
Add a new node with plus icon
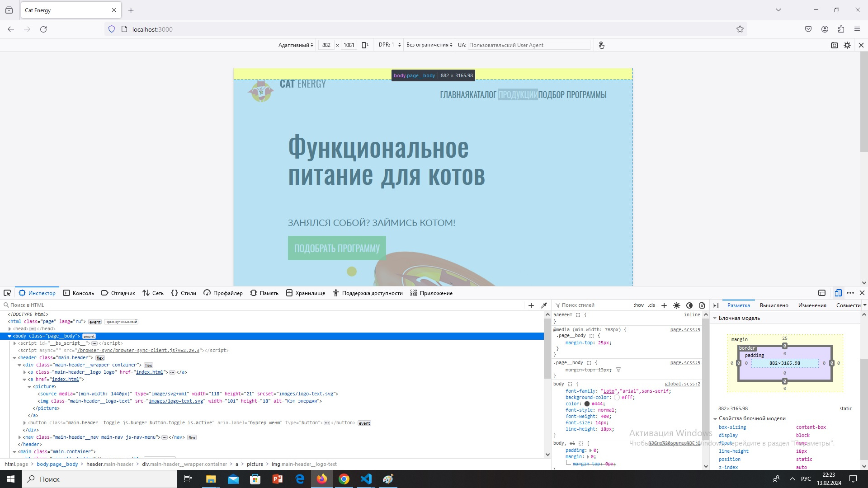pos(531,305)
